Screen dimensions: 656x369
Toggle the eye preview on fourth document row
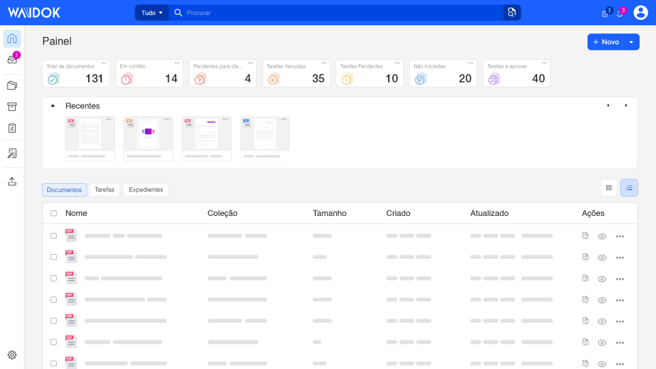[x=602, y=300]
